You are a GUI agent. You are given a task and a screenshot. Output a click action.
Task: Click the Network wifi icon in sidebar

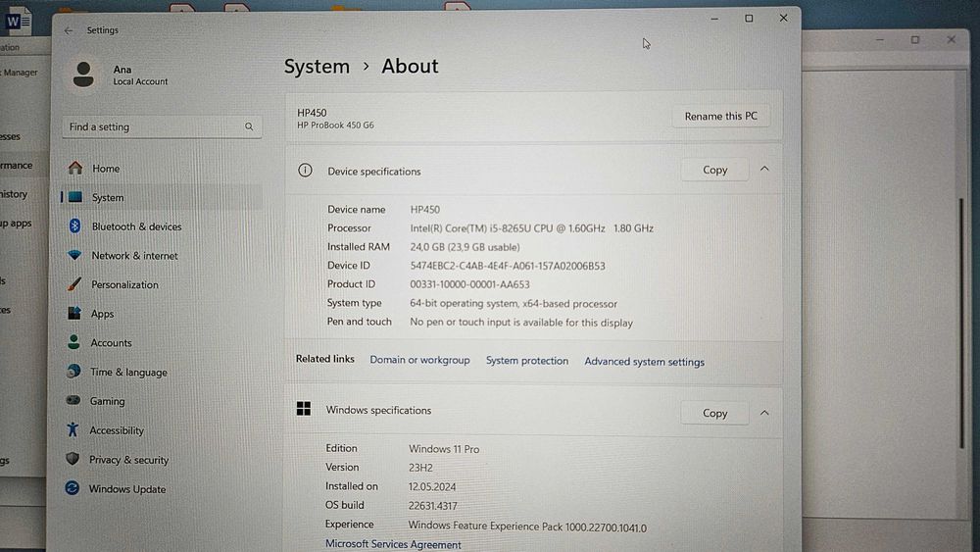74,255
